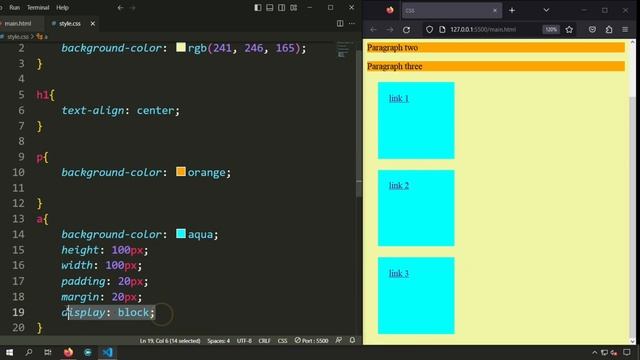Open the Run menu
Image resolution: width=640 pixels, height=360 pixels.
coord(14,7)
